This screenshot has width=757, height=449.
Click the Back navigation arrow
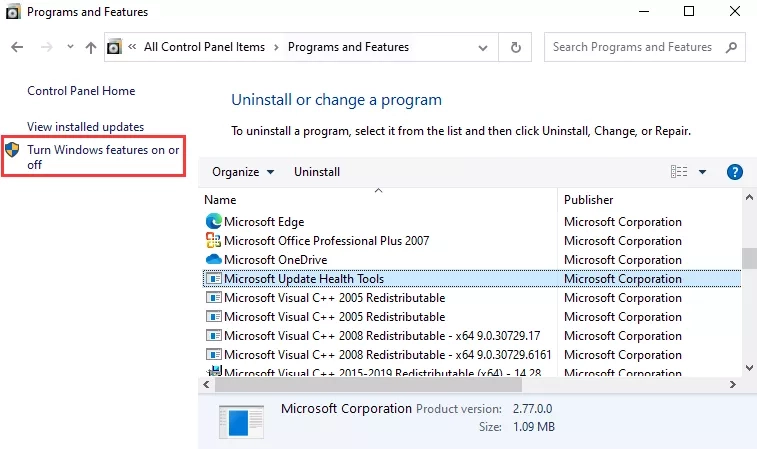(17, 47)
